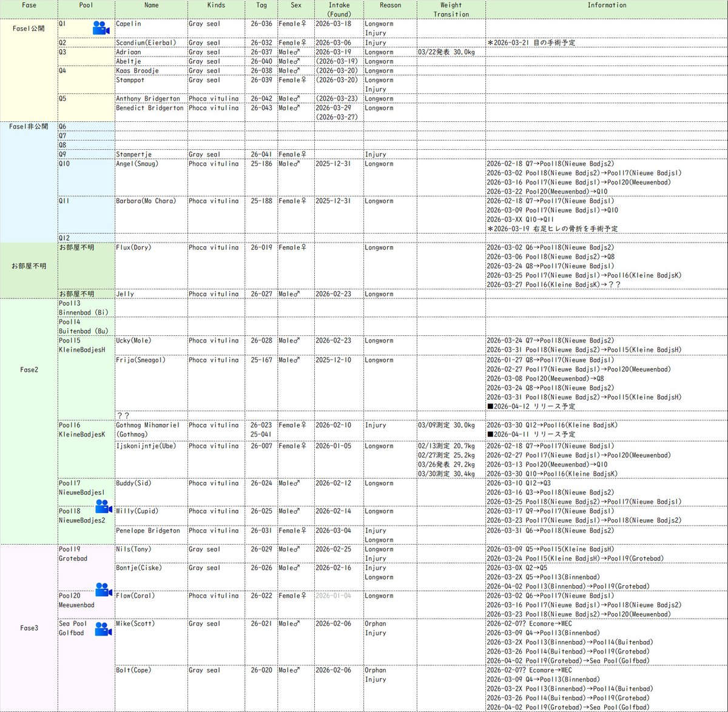Click the camera icon in the Sea Pool Golfbad cell
The height and width of the screenshot is (712, 728).
(104, 630)
